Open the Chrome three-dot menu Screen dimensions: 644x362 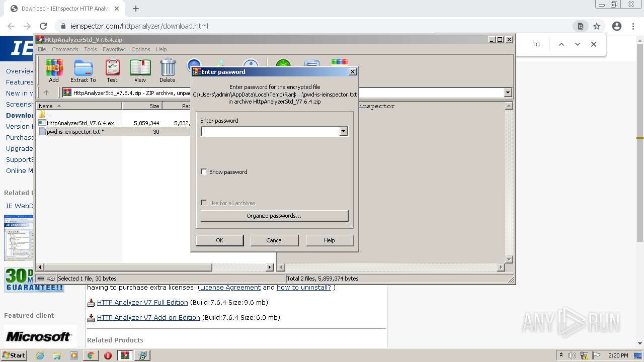pos(633,26)
